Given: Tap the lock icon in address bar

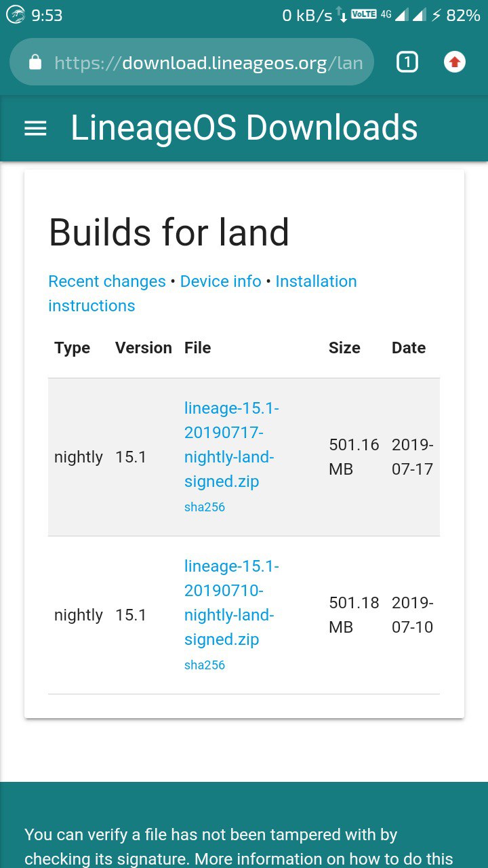Looking at the screenshot, I should 35,63.
